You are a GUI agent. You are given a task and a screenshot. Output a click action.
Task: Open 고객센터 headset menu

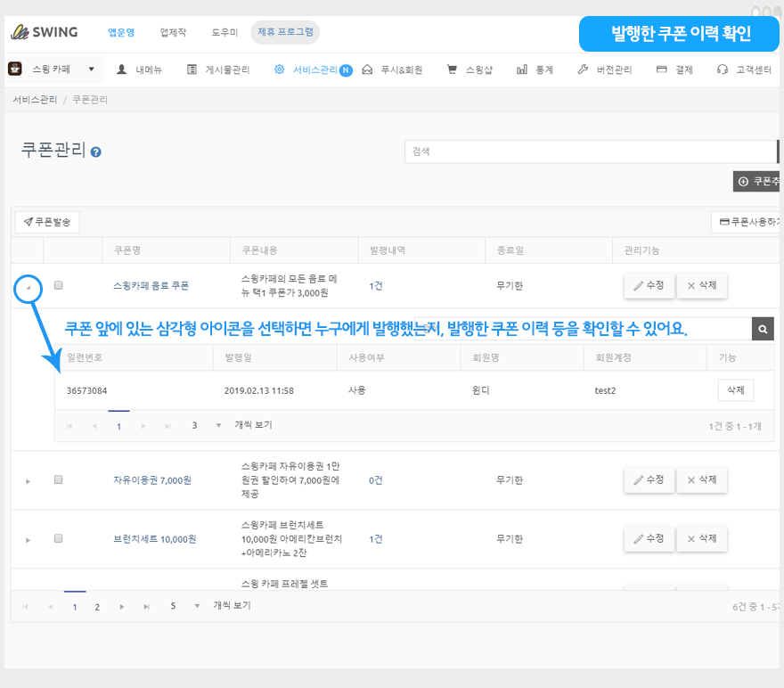click(746, 70)
